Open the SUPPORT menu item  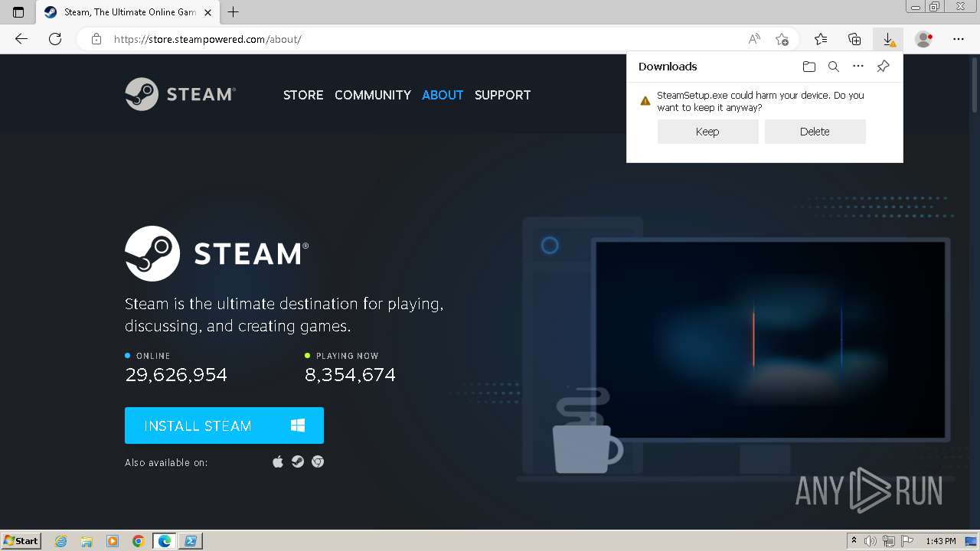502,95
